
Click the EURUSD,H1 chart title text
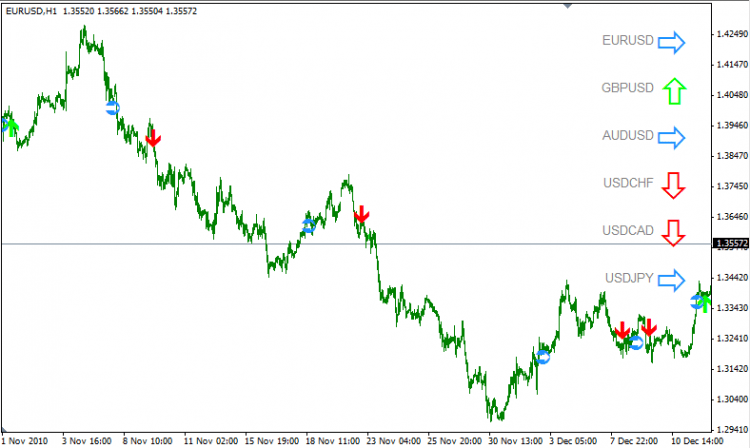[29, 10]
